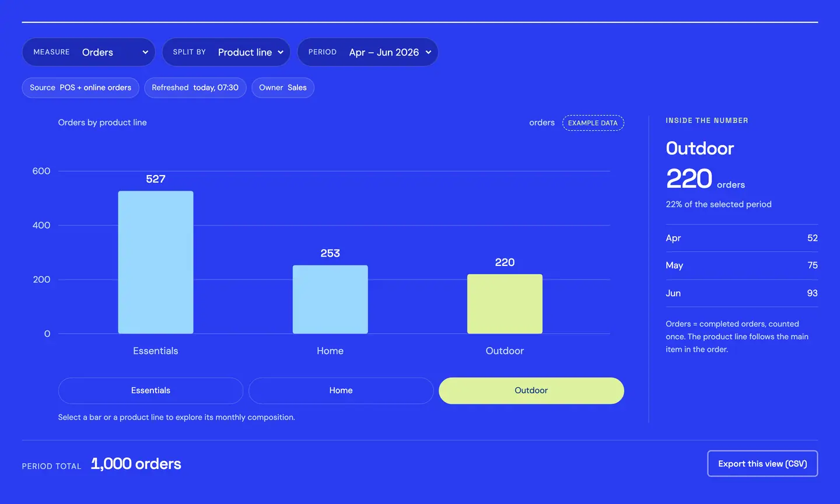Image resolution: width=840 pixels, height=504 pixels.
Task: Click the Export this view (CSV) button
Action: [762, 464]
